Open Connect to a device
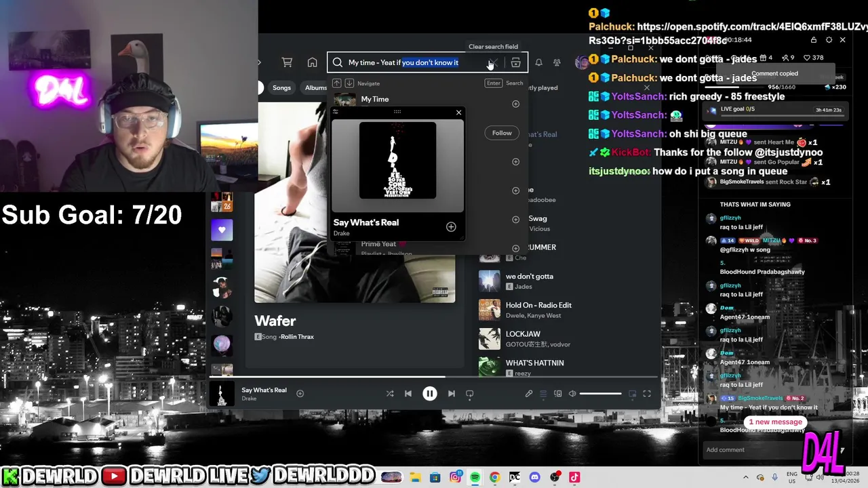Image resolution: width=868 pixels, height=488 pixels. pos(558,393)
